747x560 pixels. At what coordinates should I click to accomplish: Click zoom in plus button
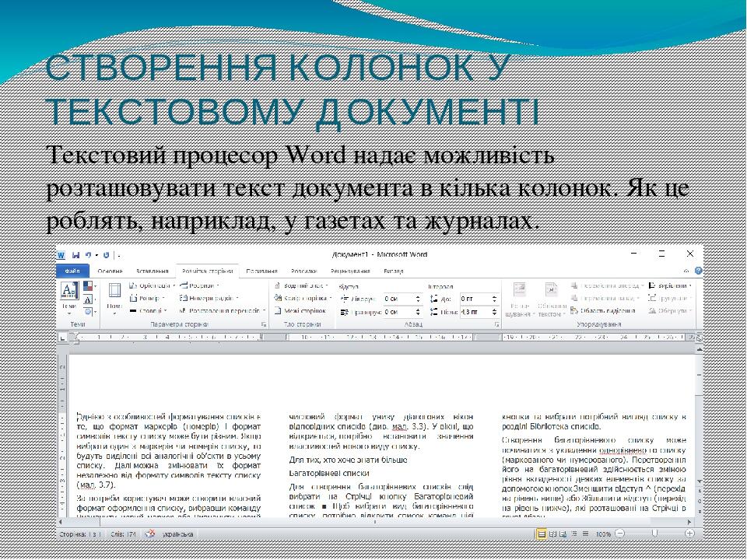coord(689,534)
